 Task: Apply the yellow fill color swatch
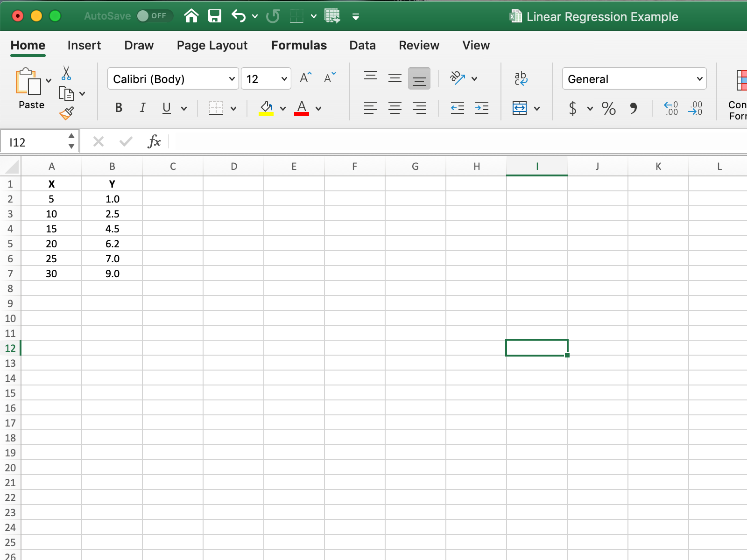[266, 108]
